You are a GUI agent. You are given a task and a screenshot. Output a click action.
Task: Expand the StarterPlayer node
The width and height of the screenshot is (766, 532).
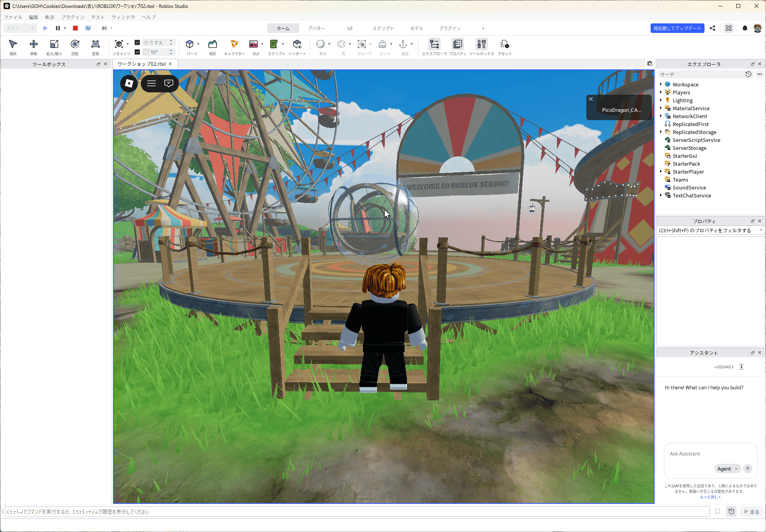[661, 172]
